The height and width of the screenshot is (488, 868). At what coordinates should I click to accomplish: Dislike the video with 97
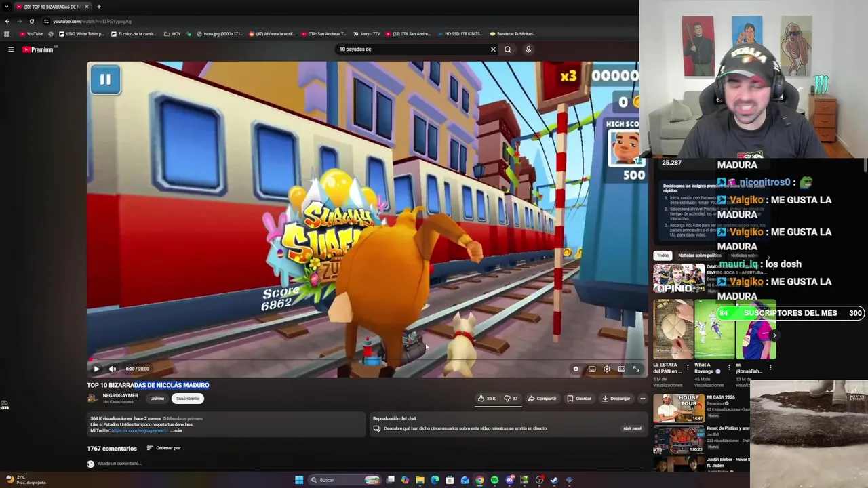[x=511, y=399]
